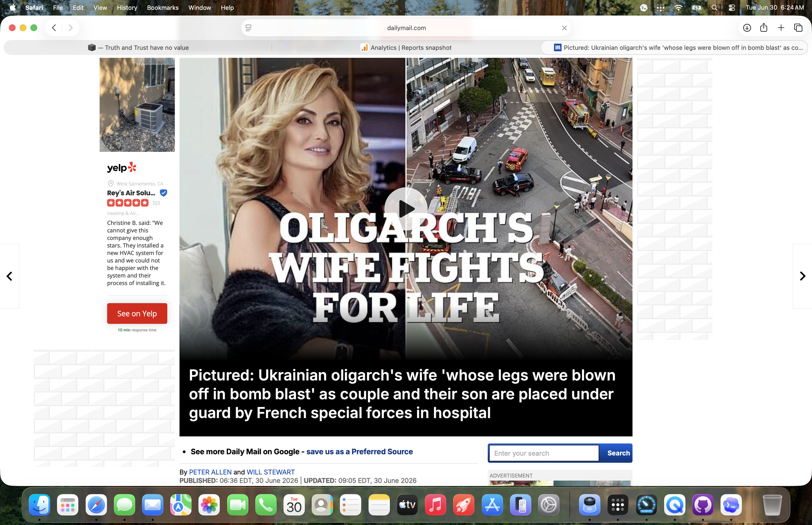Image resolution: width=812 pixels, height=525 pixels.
Task: Open Launchpad apps grid in the Dock
Action: [68, 505]
